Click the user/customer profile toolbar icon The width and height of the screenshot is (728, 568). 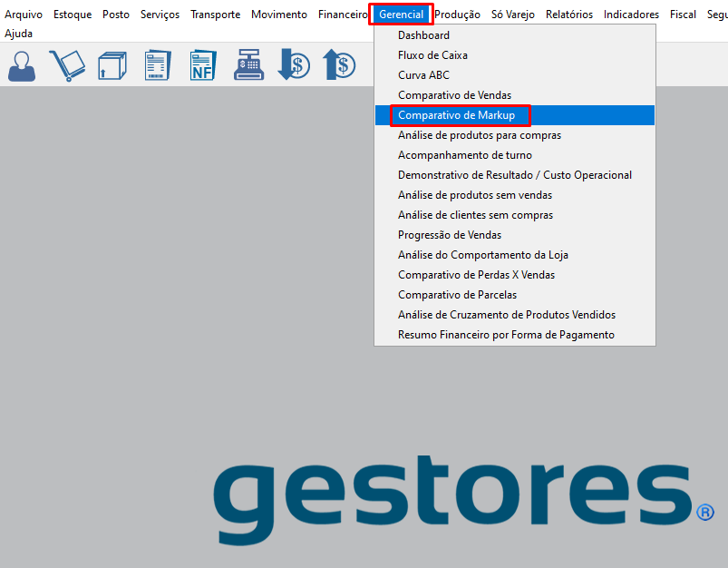[22, 66]
